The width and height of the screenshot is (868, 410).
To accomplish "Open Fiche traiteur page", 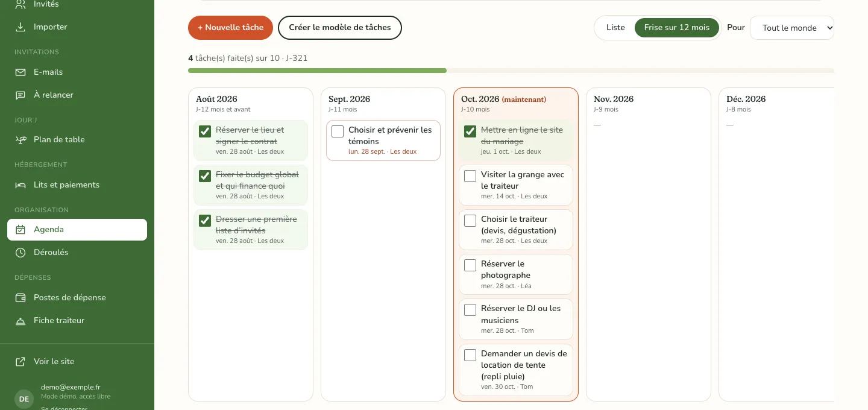I will [77, 321].
